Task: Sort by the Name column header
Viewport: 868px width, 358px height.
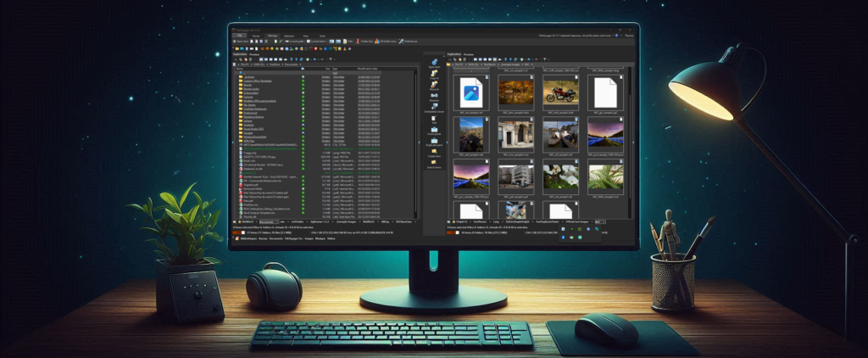Action: coord(239,69)
